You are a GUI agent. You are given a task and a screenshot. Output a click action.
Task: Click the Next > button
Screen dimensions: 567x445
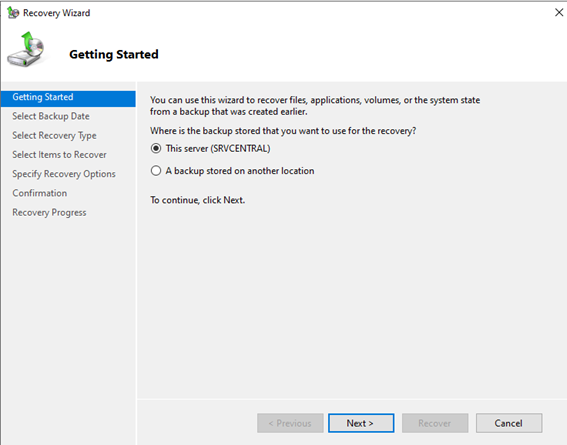[361, 423]
